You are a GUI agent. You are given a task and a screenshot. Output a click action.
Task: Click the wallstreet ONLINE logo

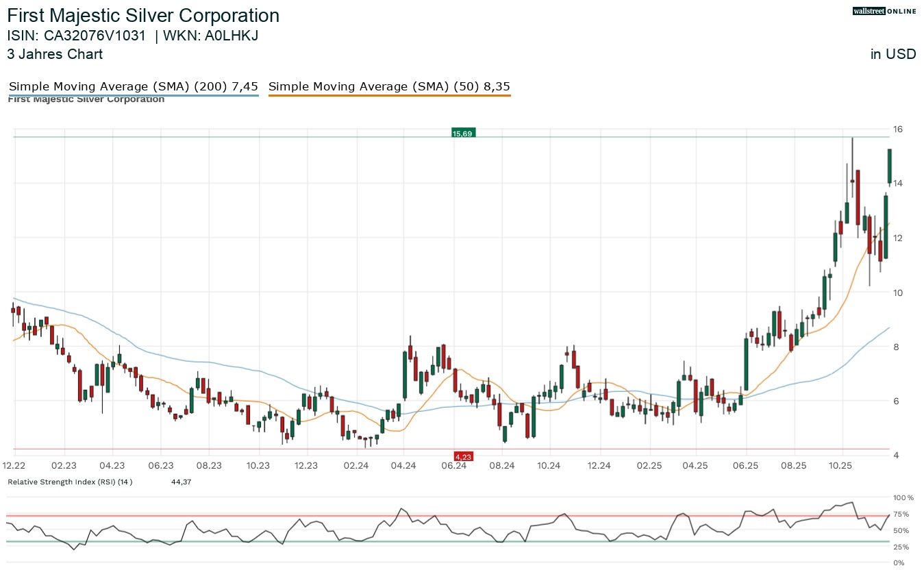884,11
